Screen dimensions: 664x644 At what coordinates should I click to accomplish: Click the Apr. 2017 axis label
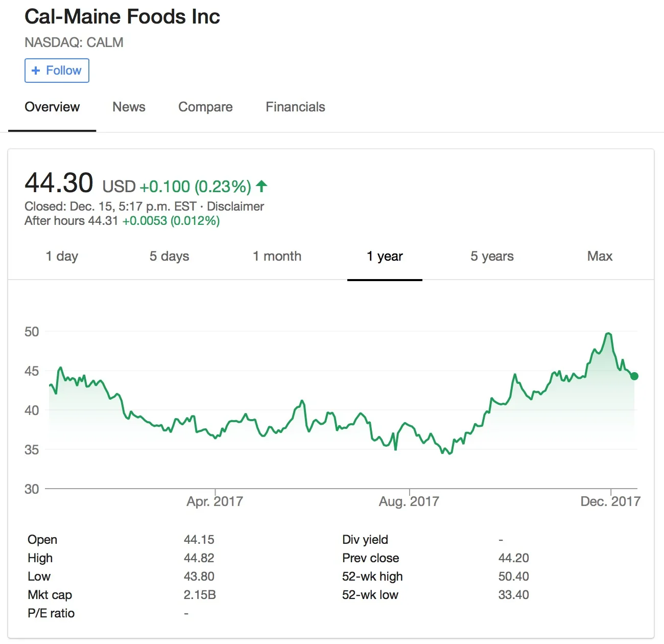pyautogui.click(x=215, y=501)
